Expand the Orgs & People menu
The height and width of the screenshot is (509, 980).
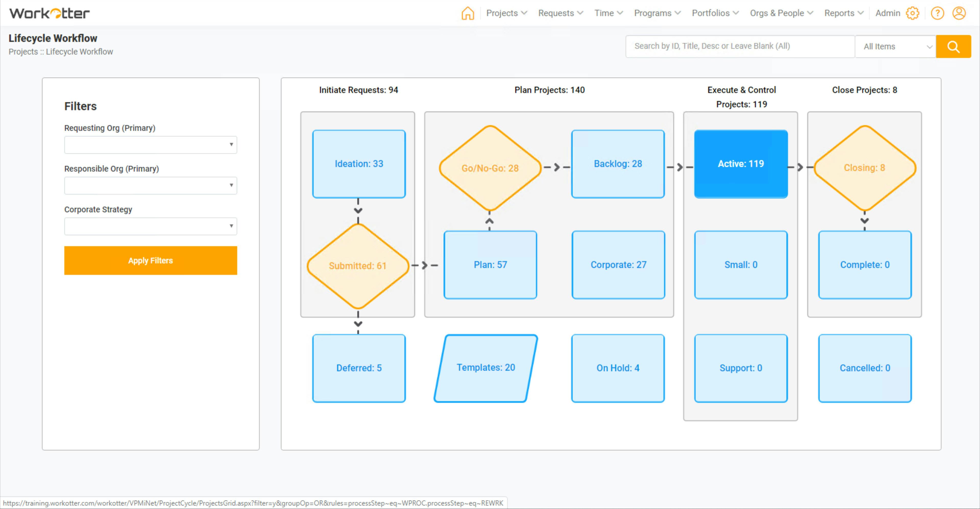pos(781,13)
